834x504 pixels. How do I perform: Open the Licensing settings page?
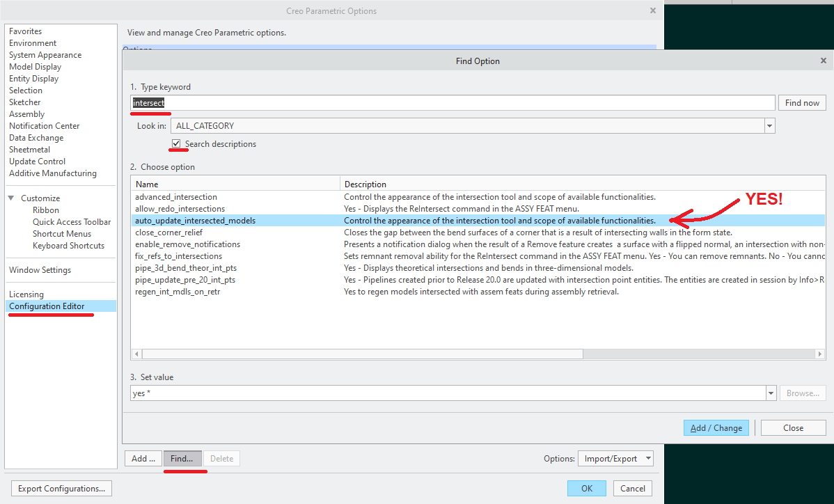25,294
